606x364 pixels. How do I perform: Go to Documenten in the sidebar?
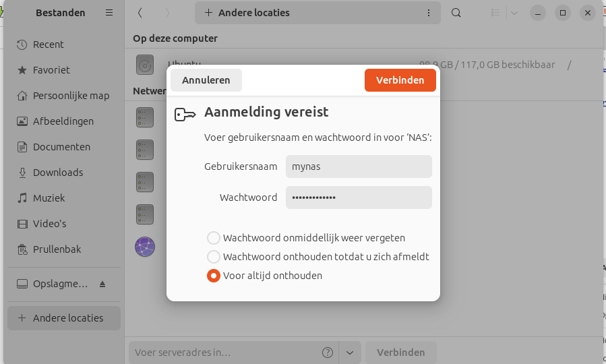pos(61,147)
